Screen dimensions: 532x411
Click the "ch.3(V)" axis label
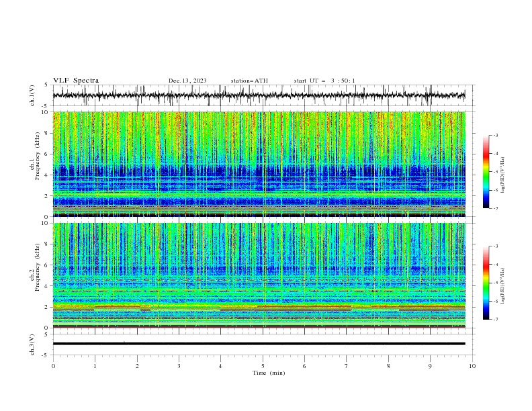(x=32, y=345)
